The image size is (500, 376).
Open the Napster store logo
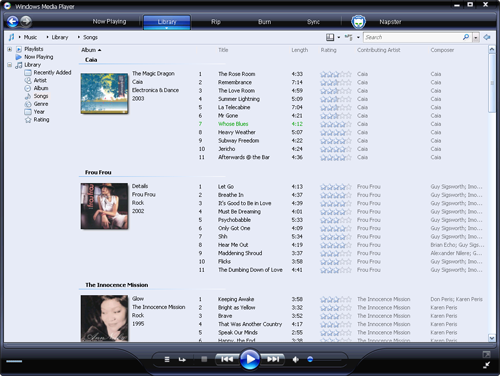click(x=358, y=22)
